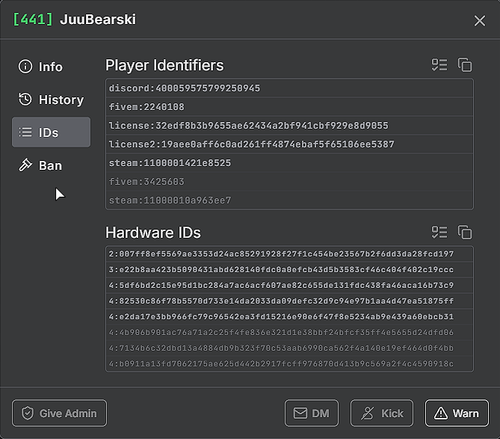This screenshot has height=439, width=500.
Task: Send a DM to player
Action: pos(312,413)
